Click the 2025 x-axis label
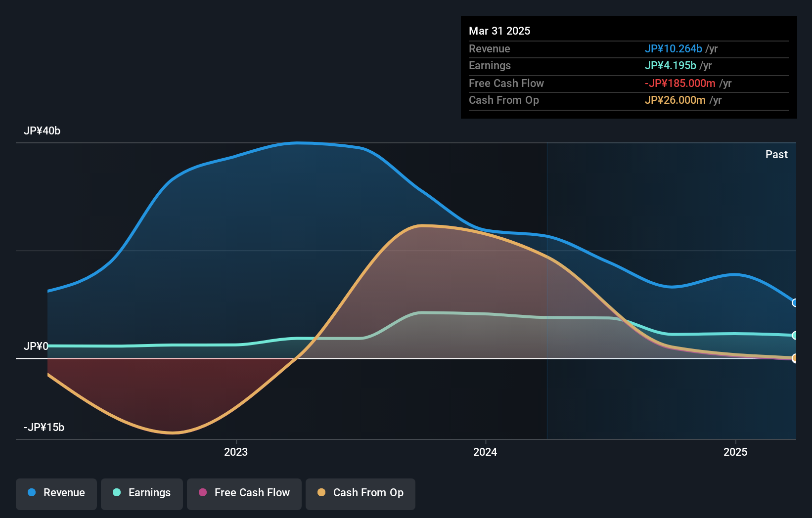Viewport: 812px width, 518px height. pos(735,452)
